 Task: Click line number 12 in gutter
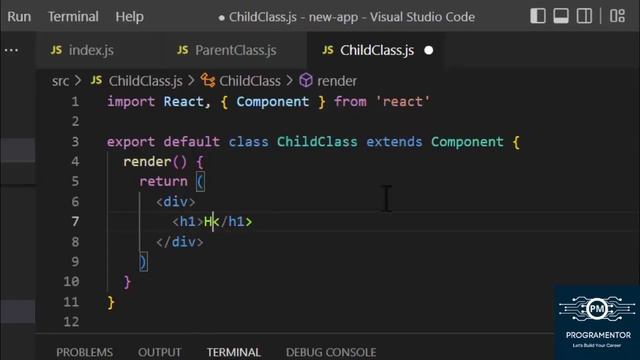click(71, 322)
